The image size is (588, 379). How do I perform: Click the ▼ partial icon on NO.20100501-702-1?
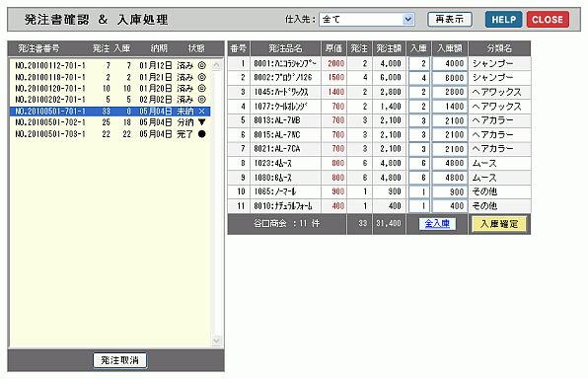pyautogui.click(x=201, y=122)
